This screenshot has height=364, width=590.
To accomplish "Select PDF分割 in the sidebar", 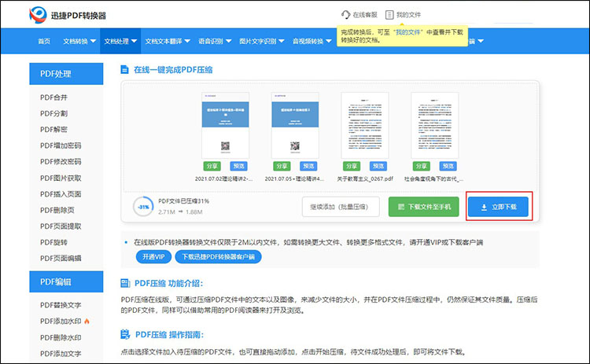I will point(53,113).
